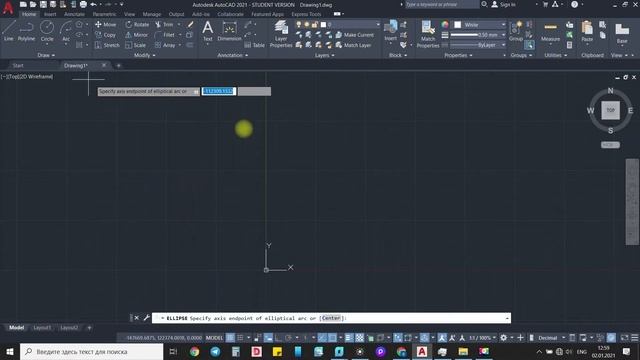
Task: Select the Line tool
Action: coord(9,31)
